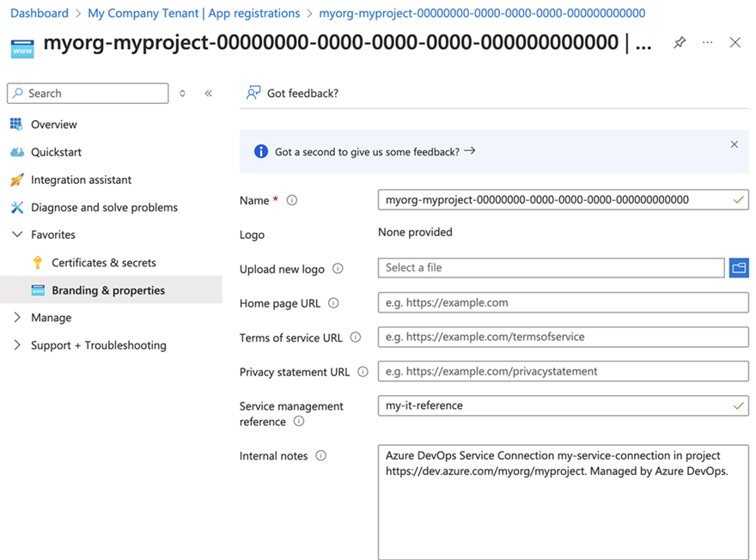This screenshot has height=560, width=756.
Task: Open Integration assistant via its rocket icon
Action: (x=17, y=180)
